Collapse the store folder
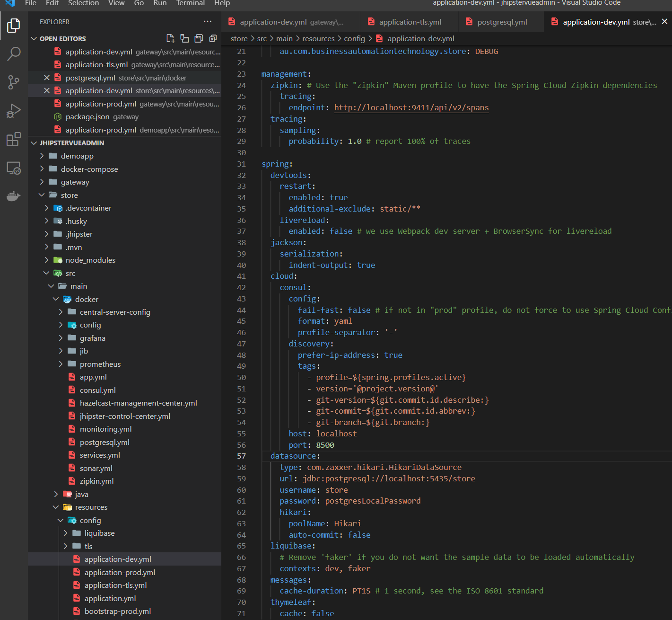The width and height of the screenshot is (672, 620). click(42, 195)
